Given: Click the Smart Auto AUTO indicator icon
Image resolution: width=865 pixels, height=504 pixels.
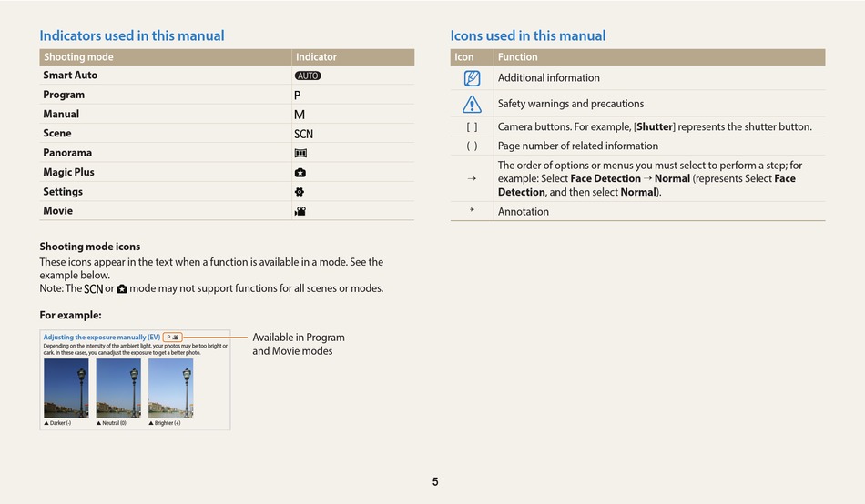Looking at the screenshot, I should 307,76.
